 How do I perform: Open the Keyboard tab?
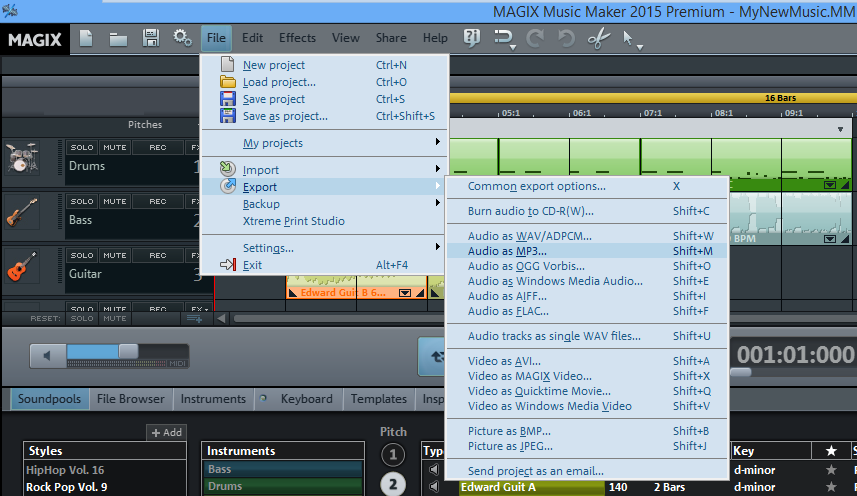pyautogui.click(x=306, y=399)
